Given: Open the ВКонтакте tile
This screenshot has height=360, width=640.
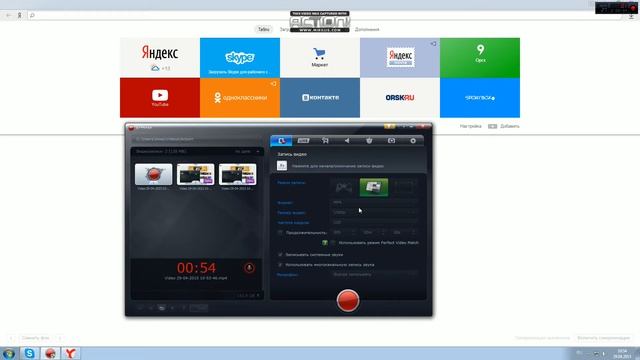Looking at the screenshot, I should click(x=320, y=98).
